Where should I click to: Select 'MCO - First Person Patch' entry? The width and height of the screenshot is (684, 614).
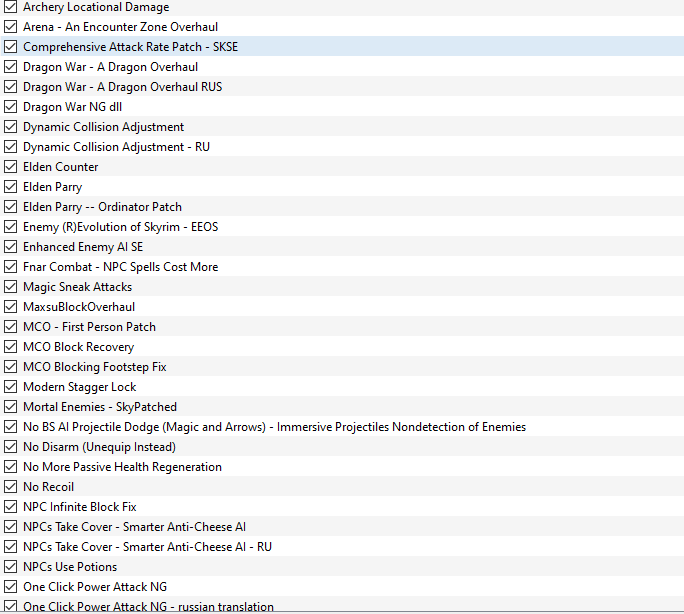pyautogui.click(x=89, y=327)
